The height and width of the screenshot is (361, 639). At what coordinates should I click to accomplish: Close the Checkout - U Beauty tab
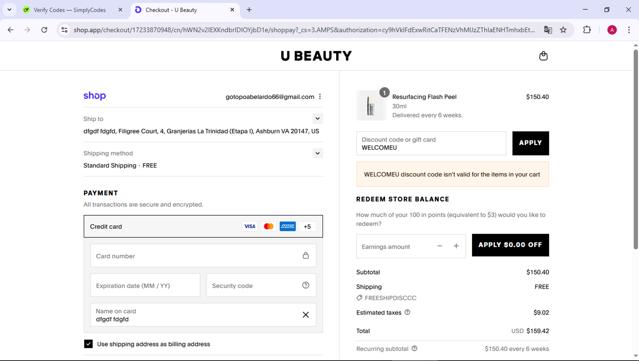coord(232,10)
